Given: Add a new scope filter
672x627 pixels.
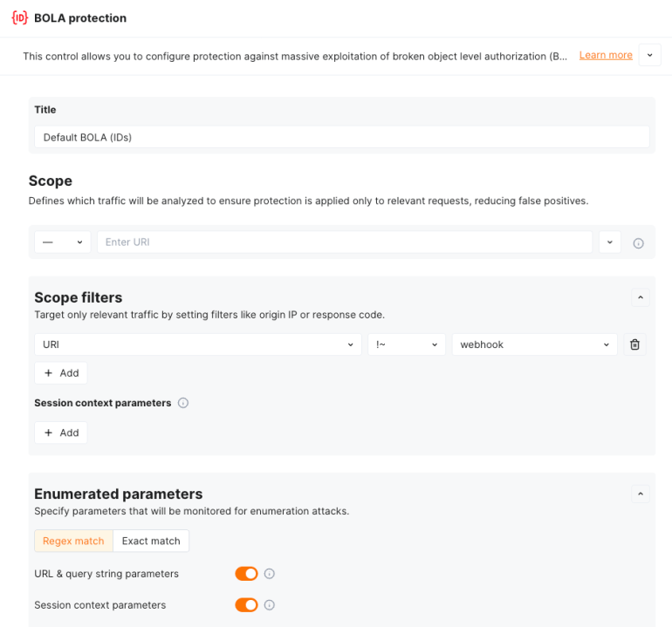Looking at the screenshot, I should coord(61,373).
